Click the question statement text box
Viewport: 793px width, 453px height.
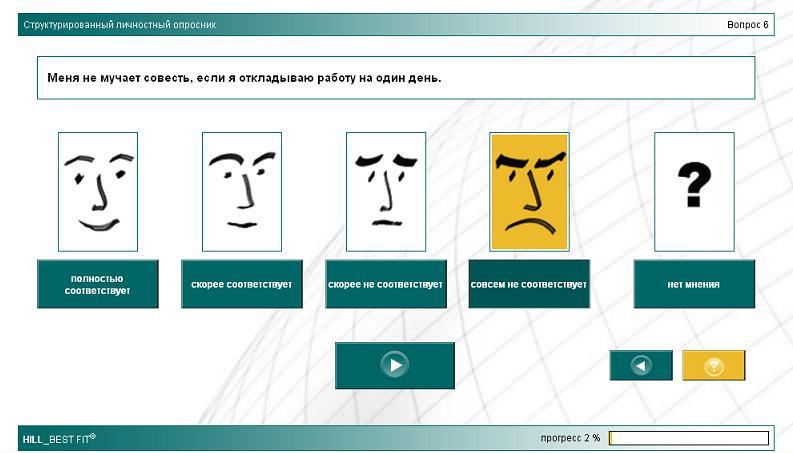click(396, 78)
